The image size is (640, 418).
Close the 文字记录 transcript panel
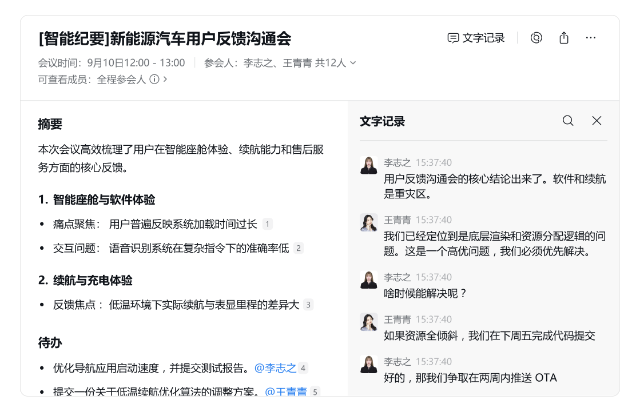[x=597, y=121]
